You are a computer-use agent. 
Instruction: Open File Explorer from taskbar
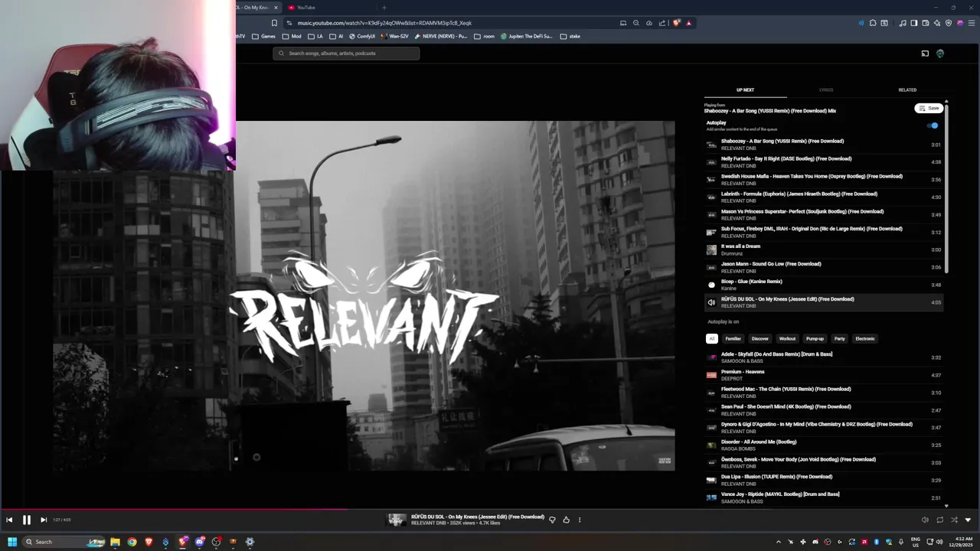click(x=115, y=542)
